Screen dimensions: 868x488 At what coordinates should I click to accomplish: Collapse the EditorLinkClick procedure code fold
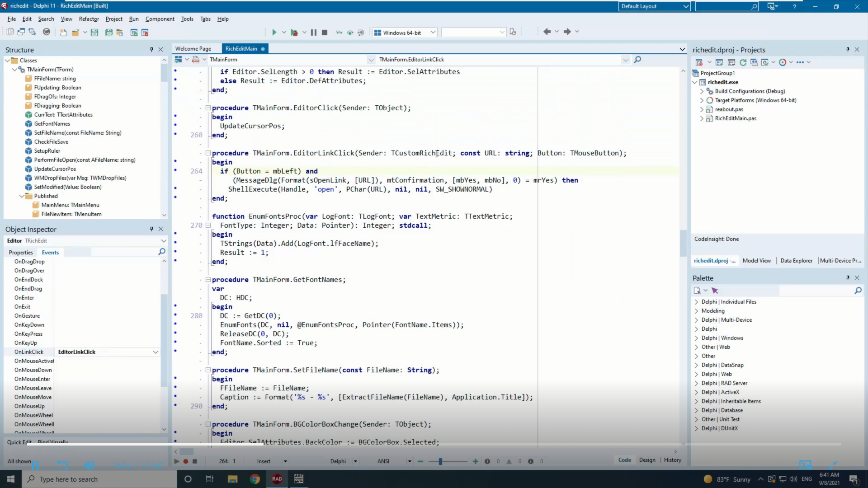click(208, 153)
